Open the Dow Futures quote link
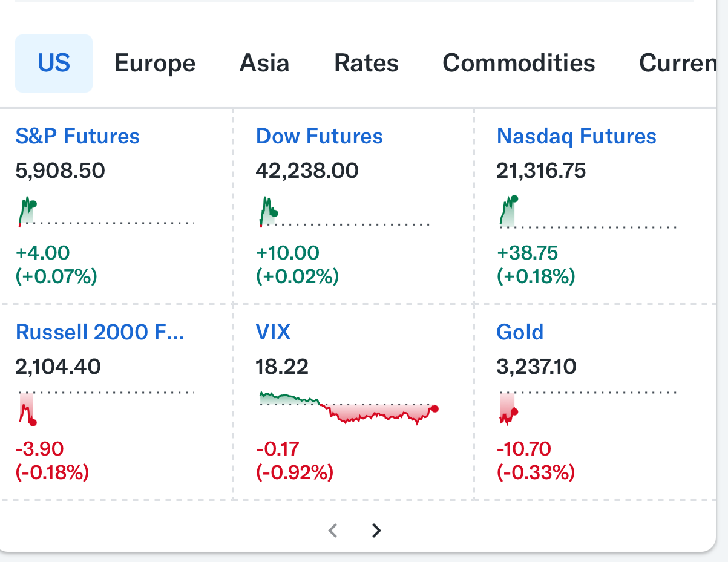The image size is (728, 562). 320,136
